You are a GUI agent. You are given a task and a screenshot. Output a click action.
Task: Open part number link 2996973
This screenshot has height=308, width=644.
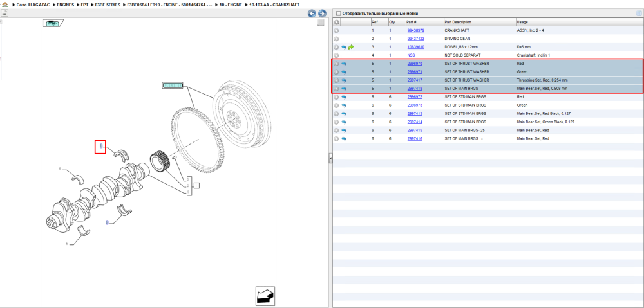(414, 105)
